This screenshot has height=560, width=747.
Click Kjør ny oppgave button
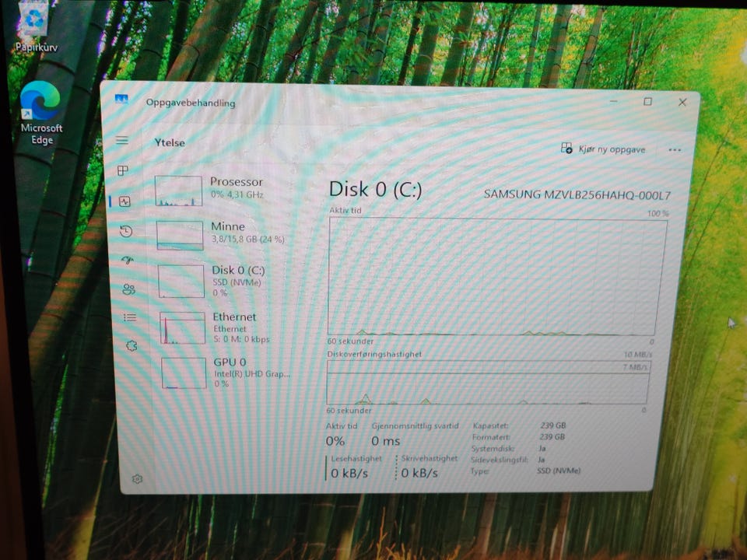(603, 149)
